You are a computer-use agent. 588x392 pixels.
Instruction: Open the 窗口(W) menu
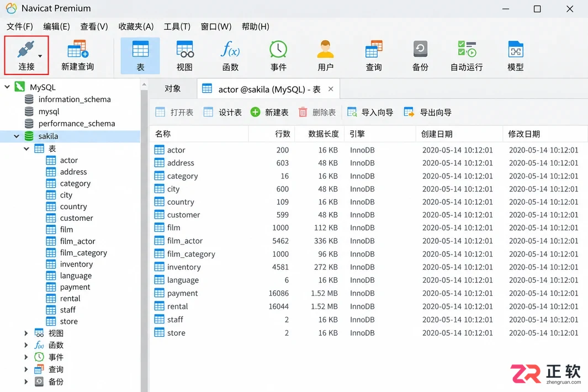point(216,27)
